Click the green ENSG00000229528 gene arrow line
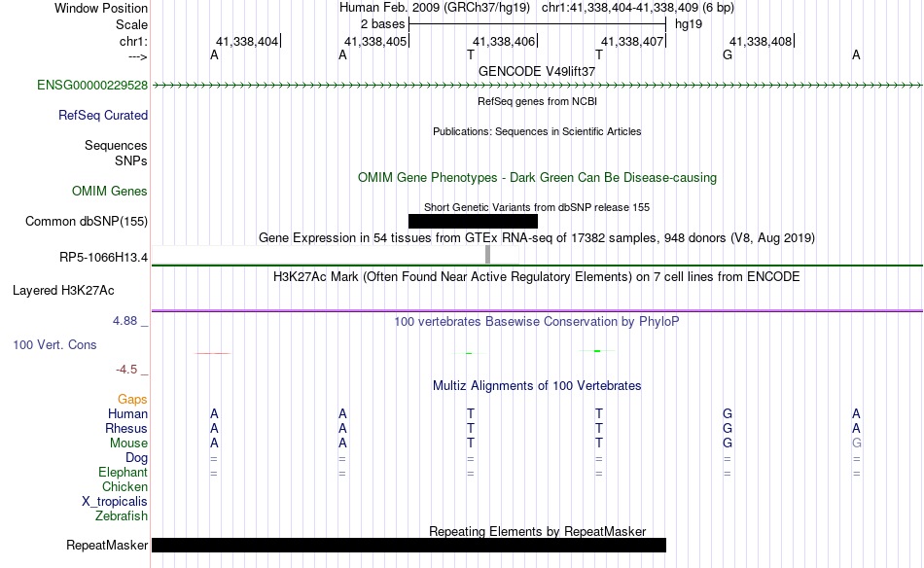The image size is (924, 568). [537, 86]
